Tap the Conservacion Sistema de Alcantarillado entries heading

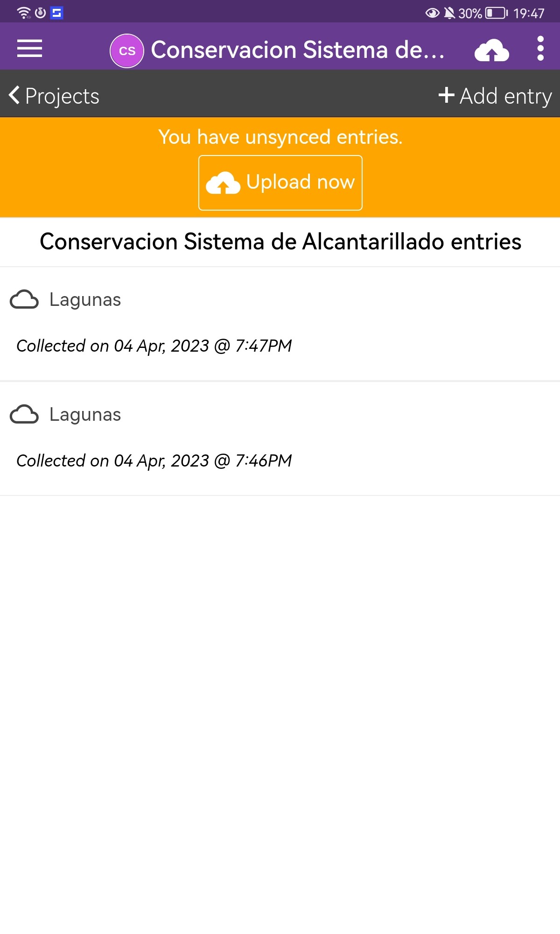tap(280, 242)
